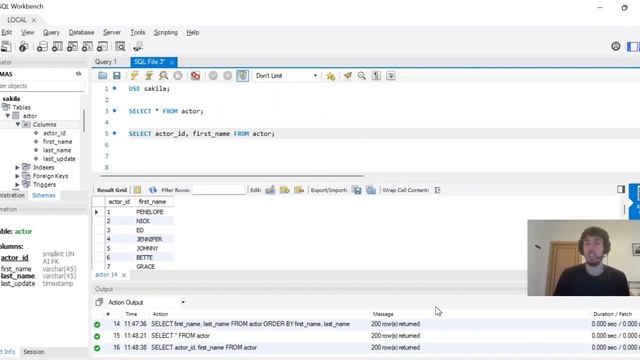
Task: Click PENELOPE cell in result grid
Action: pyautogui.click(x=149, y=212)
